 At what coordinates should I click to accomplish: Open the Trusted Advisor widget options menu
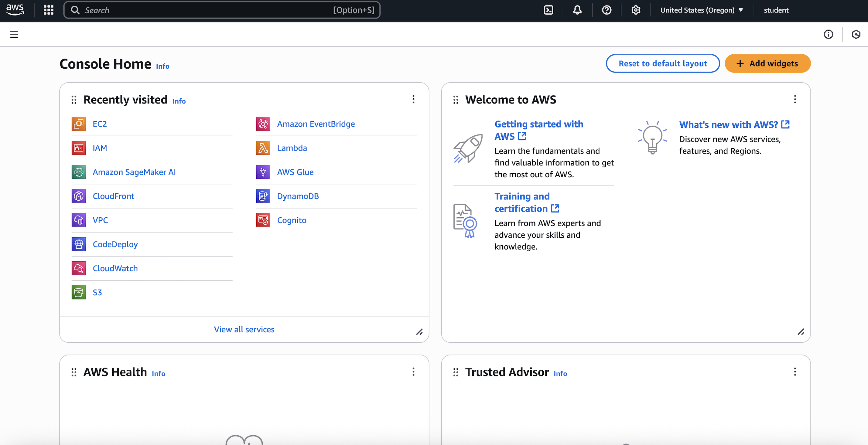tap(795, 372)
